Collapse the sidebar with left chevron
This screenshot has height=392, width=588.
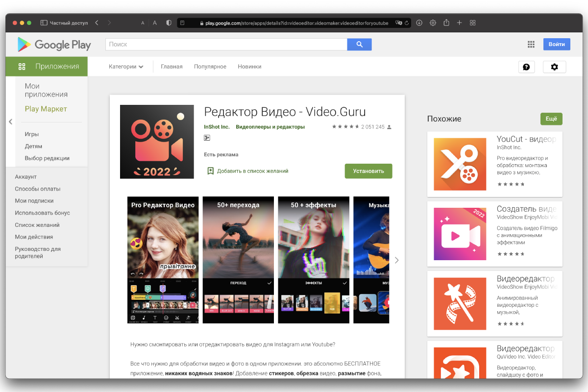click(x=10, y=122)
